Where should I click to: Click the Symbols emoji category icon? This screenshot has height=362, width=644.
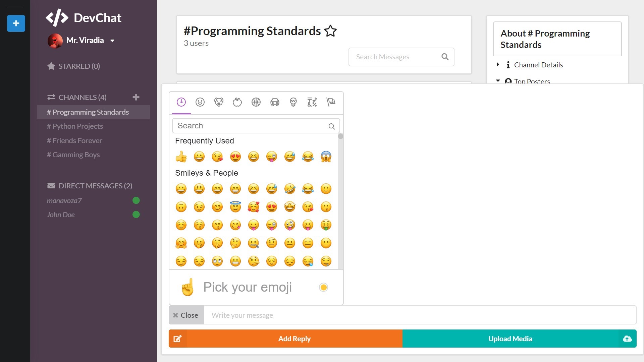pos(312,102)
